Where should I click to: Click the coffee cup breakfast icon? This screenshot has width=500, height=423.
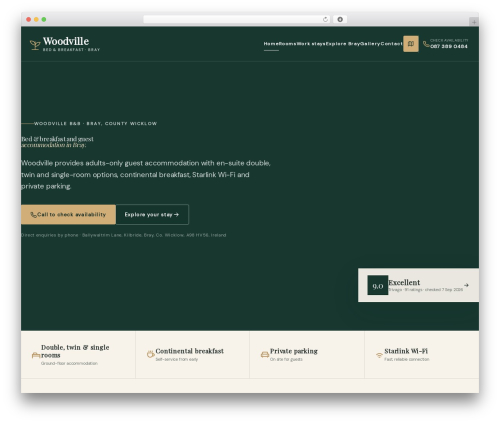(x=150, y=354)
